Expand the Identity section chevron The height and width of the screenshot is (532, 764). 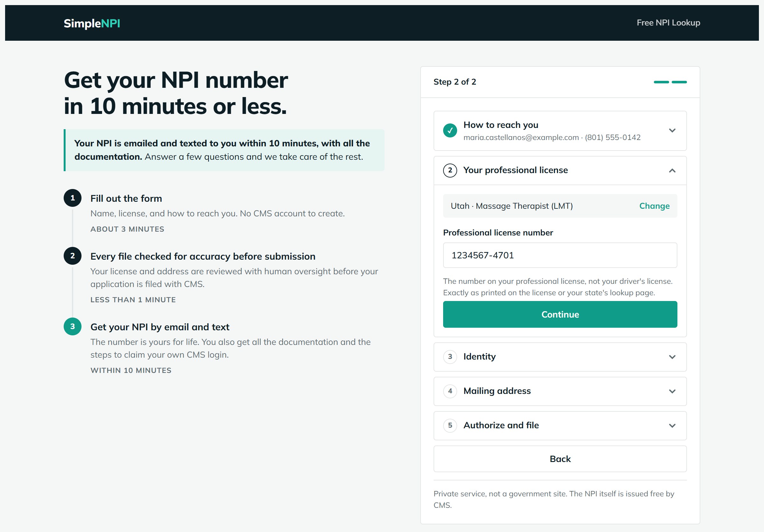pos(672,357)
